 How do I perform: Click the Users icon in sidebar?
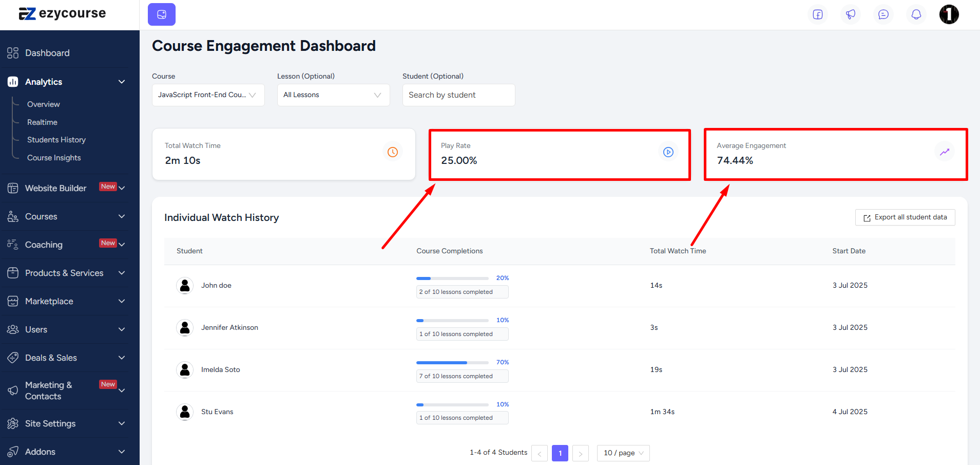(13, 329)
